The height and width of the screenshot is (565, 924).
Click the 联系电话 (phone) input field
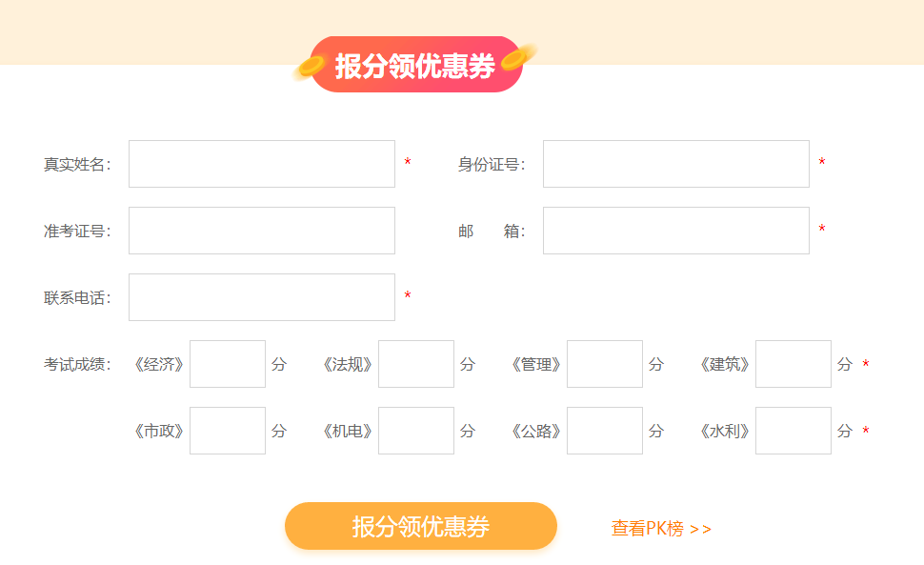click(x=261, y=296)
